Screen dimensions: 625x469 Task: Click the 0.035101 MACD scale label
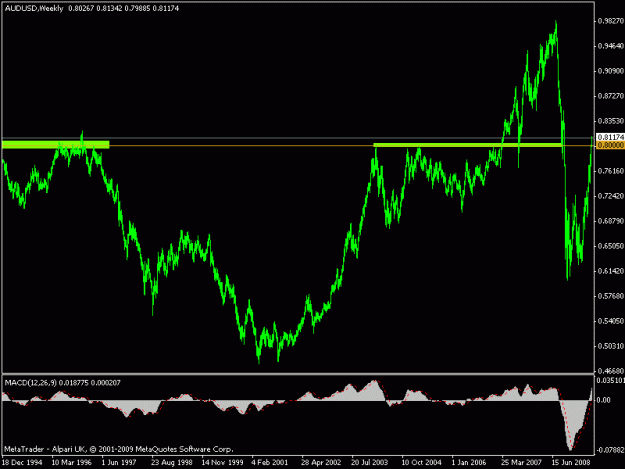pyautogui.click(x=610, y=381)
